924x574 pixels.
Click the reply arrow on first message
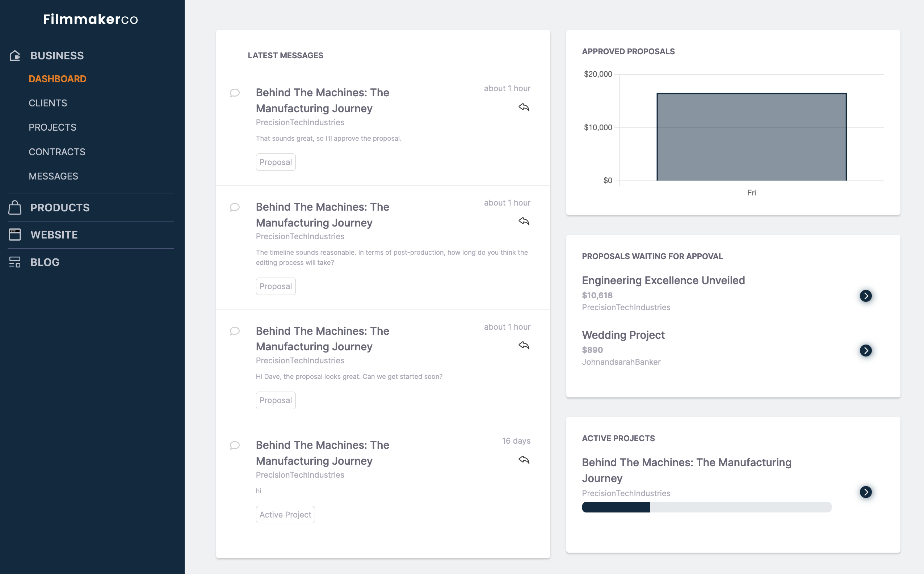coord(524,107)
